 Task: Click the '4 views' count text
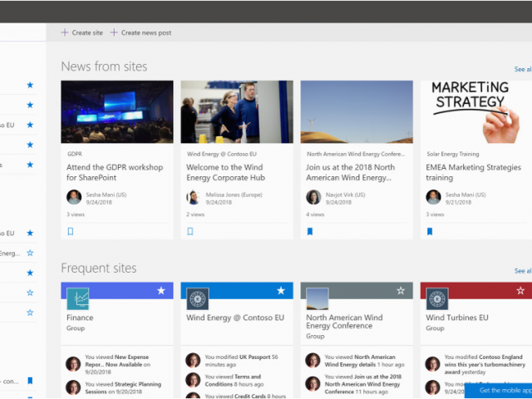pyautogui.click(x=315, y=214)
